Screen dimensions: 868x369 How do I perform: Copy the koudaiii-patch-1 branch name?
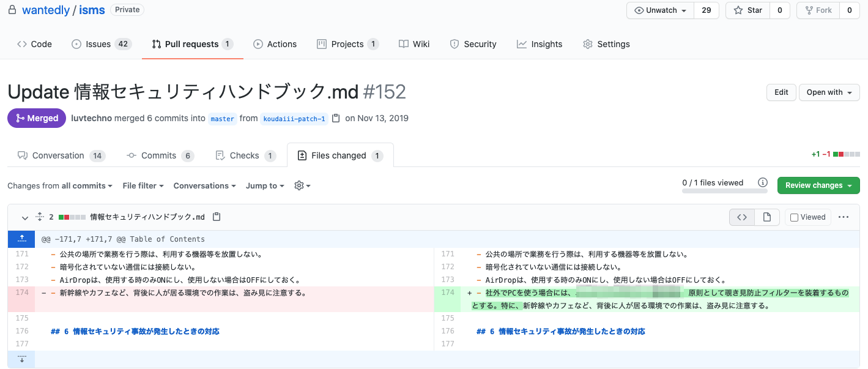[336, 118]
